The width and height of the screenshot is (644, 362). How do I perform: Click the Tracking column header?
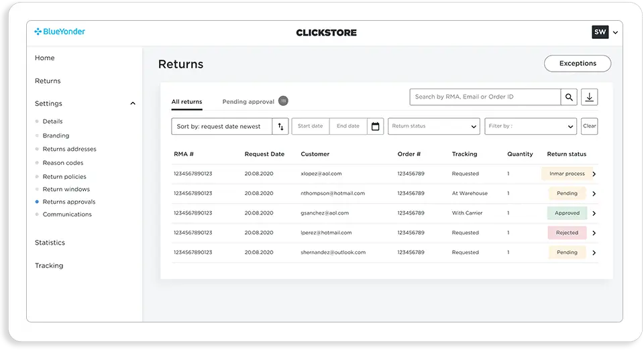(x=464, y=154)
